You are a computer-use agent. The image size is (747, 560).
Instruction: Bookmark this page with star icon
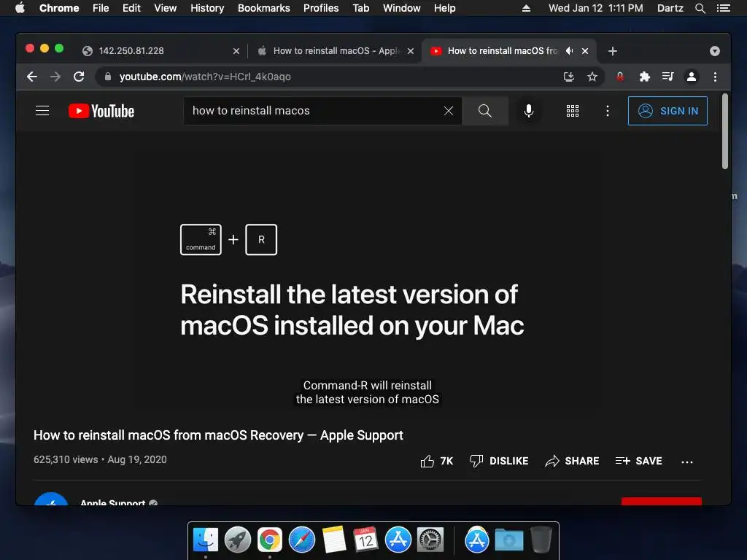592,77
